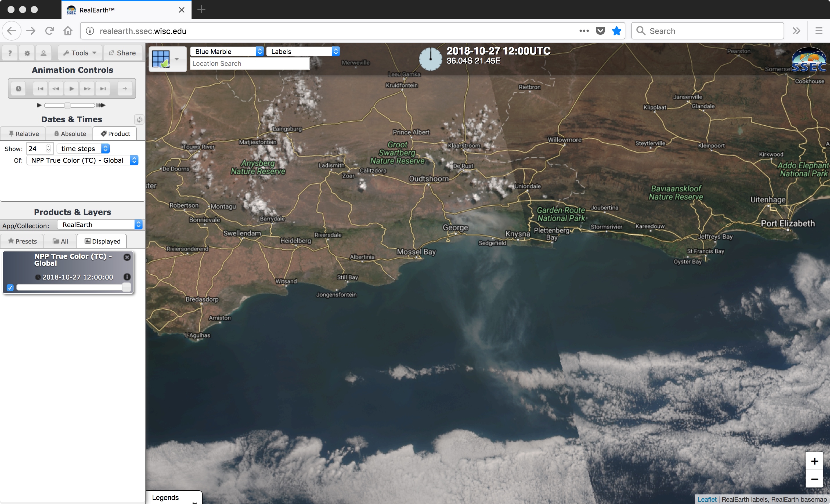Click the slow speed triangle icon
Viewport: 830px width, 504px height.
click(39, 105)
